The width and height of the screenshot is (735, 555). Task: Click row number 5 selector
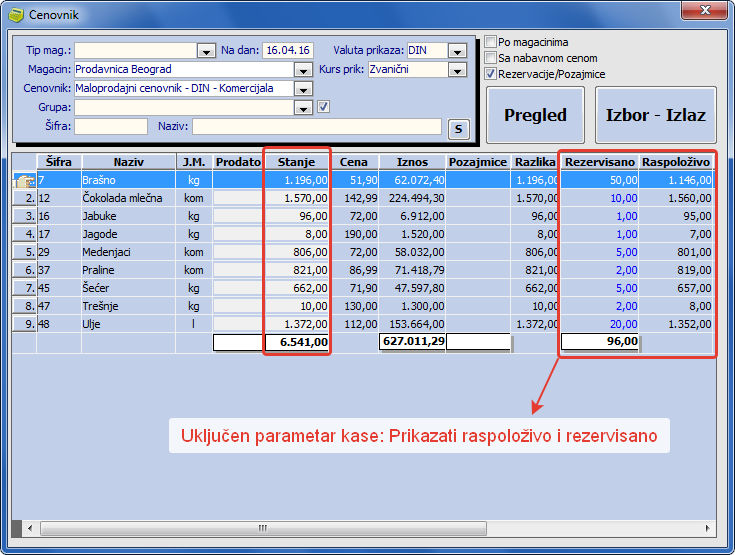coord(24,252)
